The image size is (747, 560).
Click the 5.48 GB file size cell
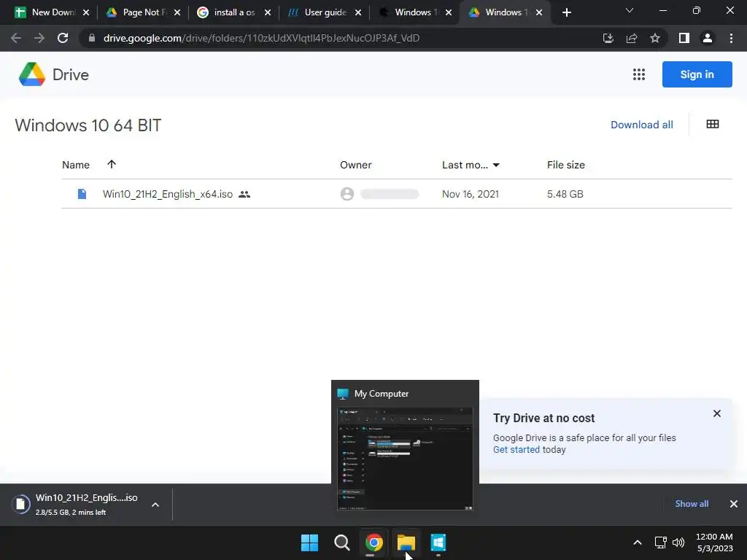565,194
